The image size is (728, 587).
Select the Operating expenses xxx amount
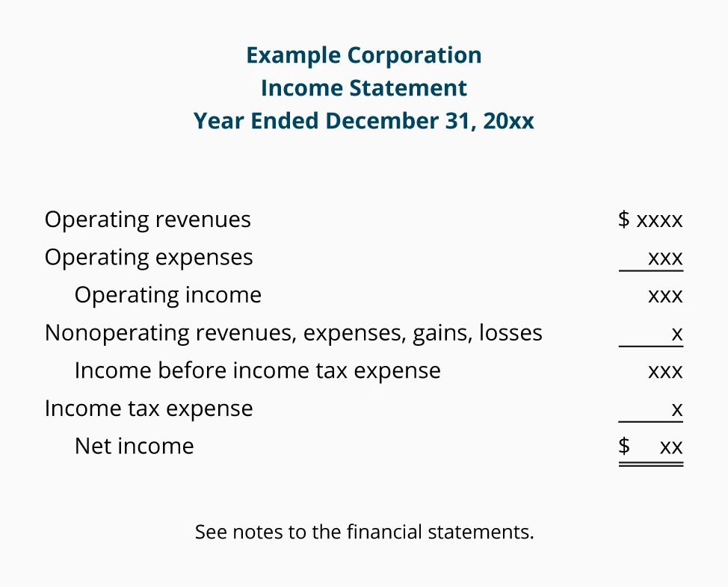665,258
